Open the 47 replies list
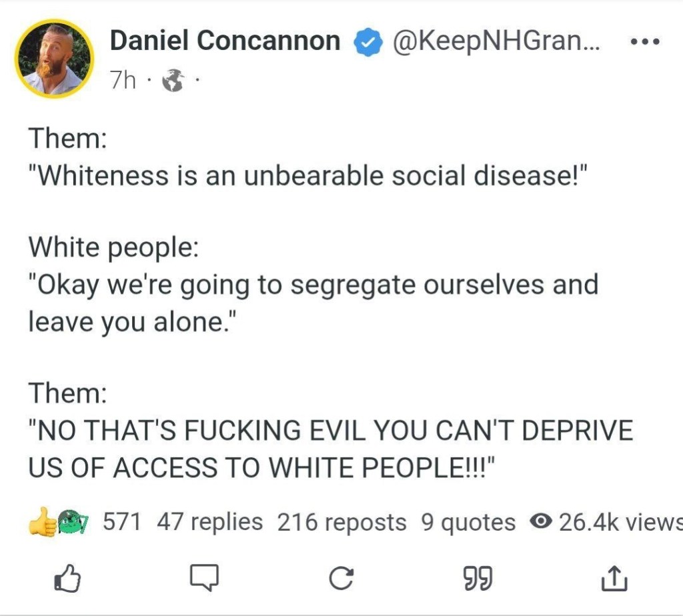This screenshot has height=616, width=683. (x=209, y=522)
